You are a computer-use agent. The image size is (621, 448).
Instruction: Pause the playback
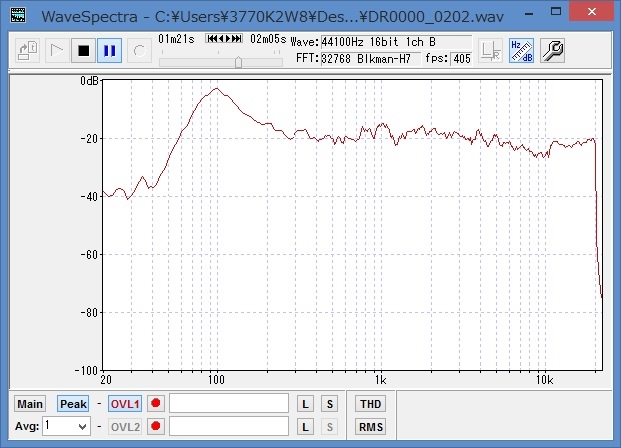pyautogui.click(x=109, y=50)
